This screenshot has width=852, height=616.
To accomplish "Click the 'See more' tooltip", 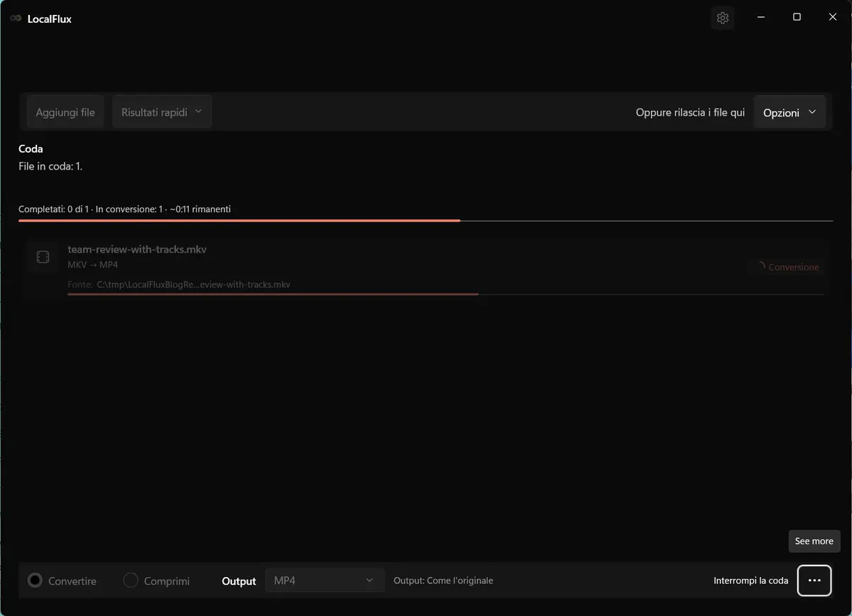I will pos(814,541).
